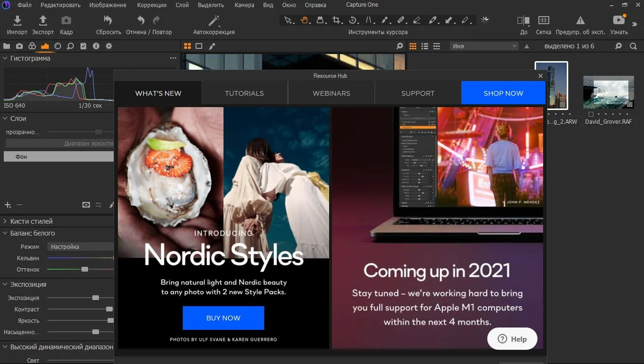This screenshot has height=364, width=644.
Task: Switch to the TUTORIALS tab
Action: [x=244, y=93]
